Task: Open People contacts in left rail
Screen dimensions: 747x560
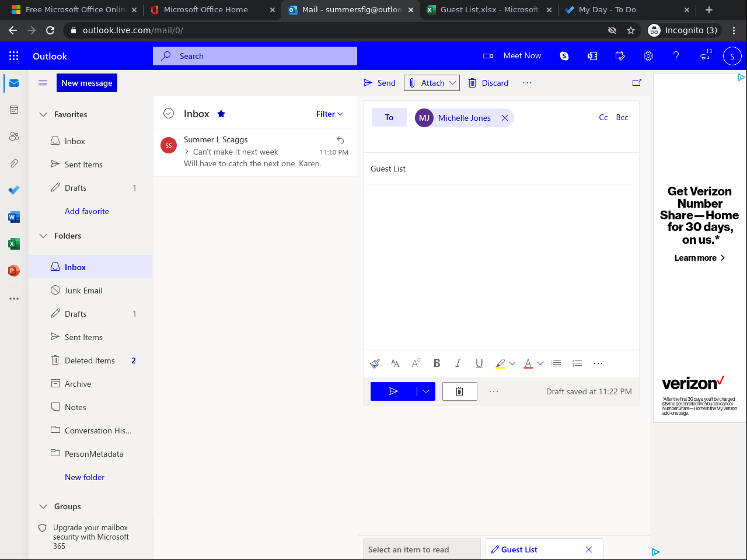Action: point(14,136)
